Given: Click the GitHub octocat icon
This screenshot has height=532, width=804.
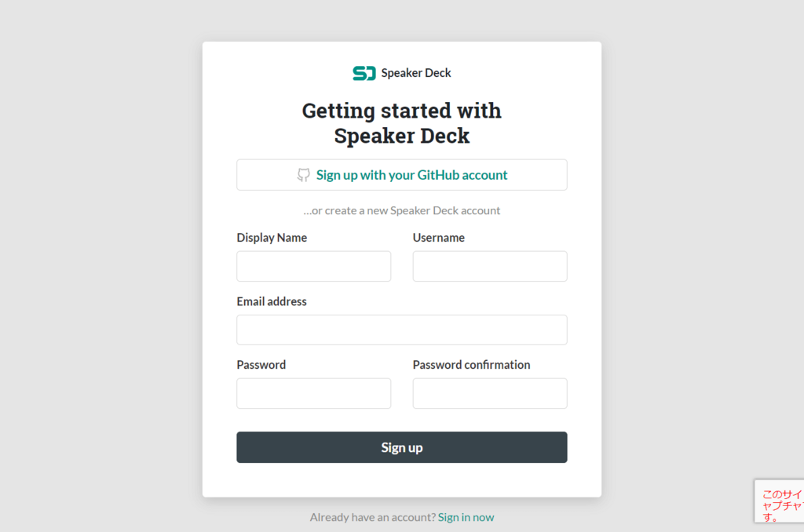Looking at the screenshot, I should point(304,175).
